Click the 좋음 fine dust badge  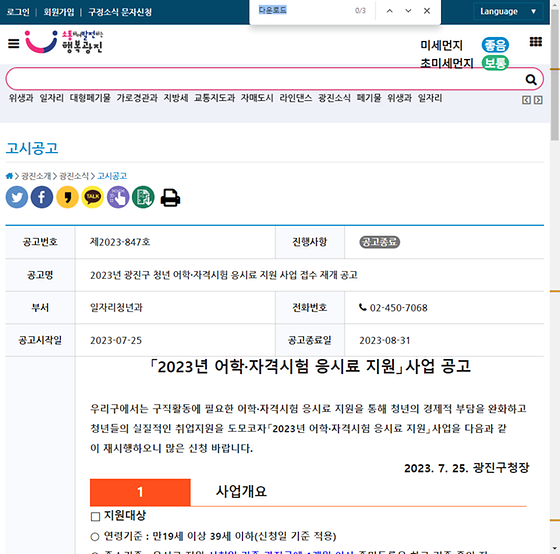click(x=495, y=45)
